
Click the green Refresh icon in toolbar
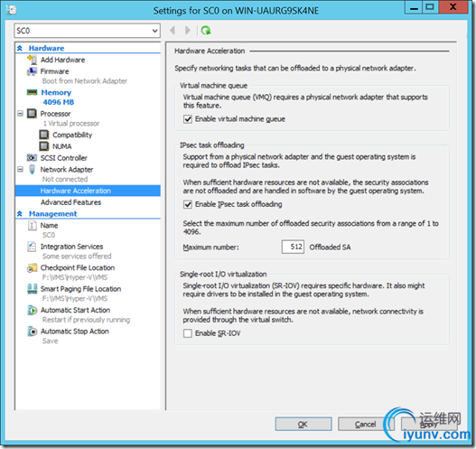(206, 31)
